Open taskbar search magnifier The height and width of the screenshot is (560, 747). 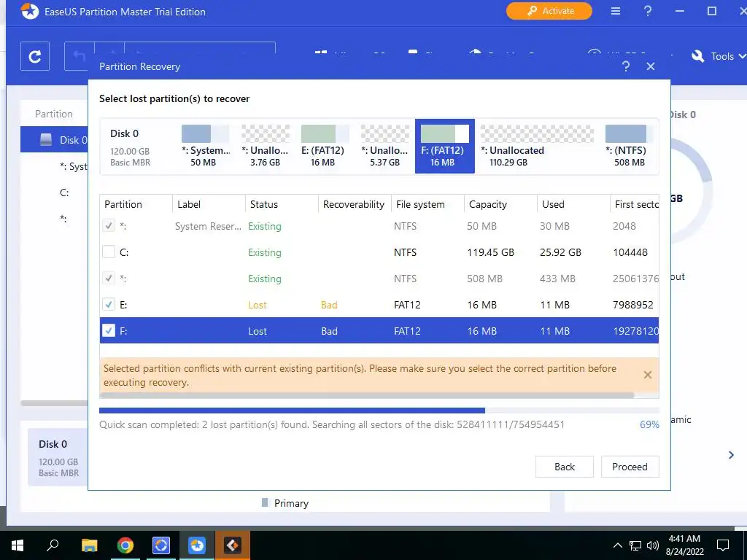pyautogui.click(x=53, y=545)
